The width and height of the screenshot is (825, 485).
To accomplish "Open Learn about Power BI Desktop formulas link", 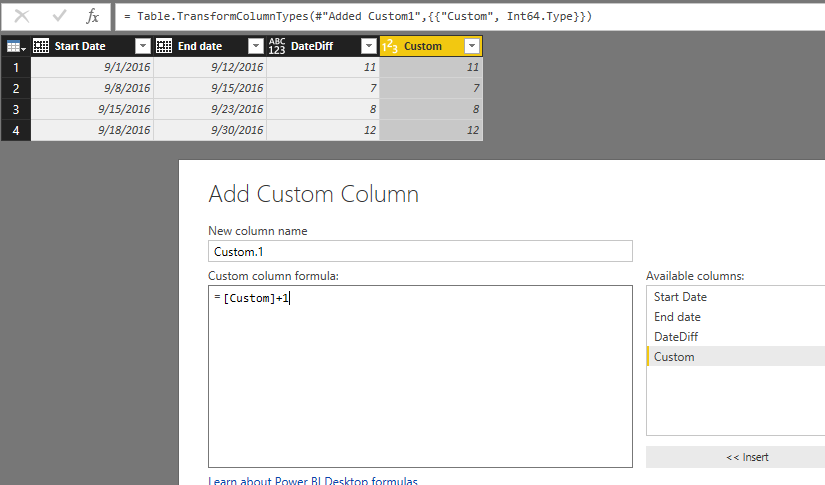I will [313, 480].
